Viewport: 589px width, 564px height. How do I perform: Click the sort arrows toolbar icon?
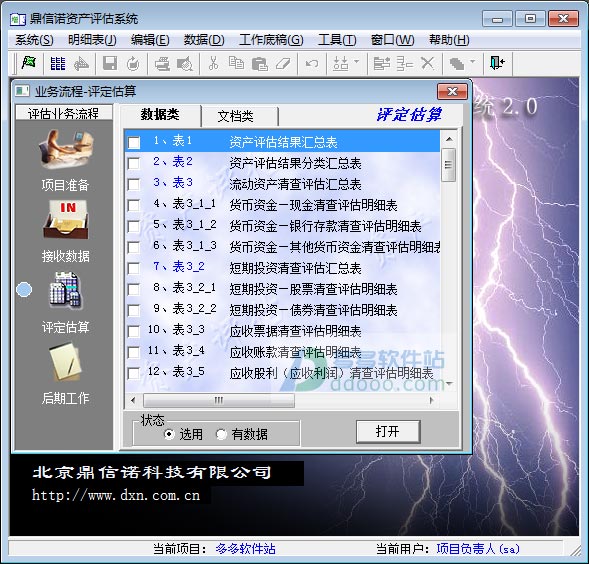tap(341, 64)
